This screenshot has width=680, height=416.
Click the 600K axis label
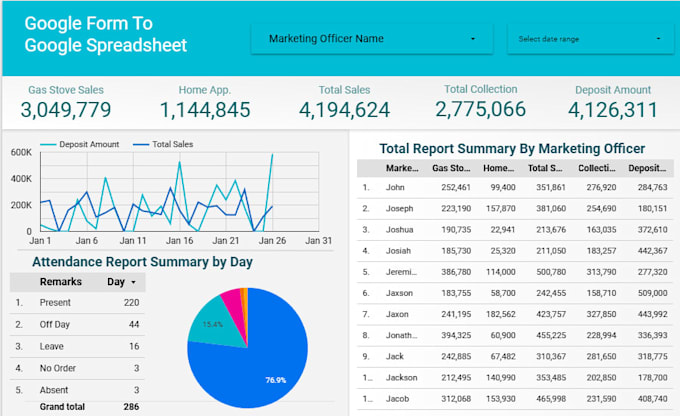[21, 153]
